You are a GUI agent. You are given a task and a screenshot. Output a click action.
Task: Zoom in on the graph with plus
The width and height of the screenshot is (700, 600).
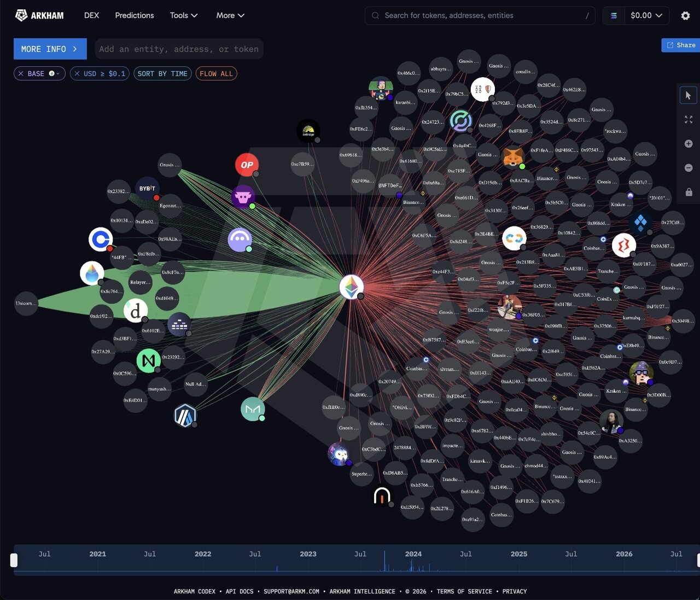[x=688, y=144]
